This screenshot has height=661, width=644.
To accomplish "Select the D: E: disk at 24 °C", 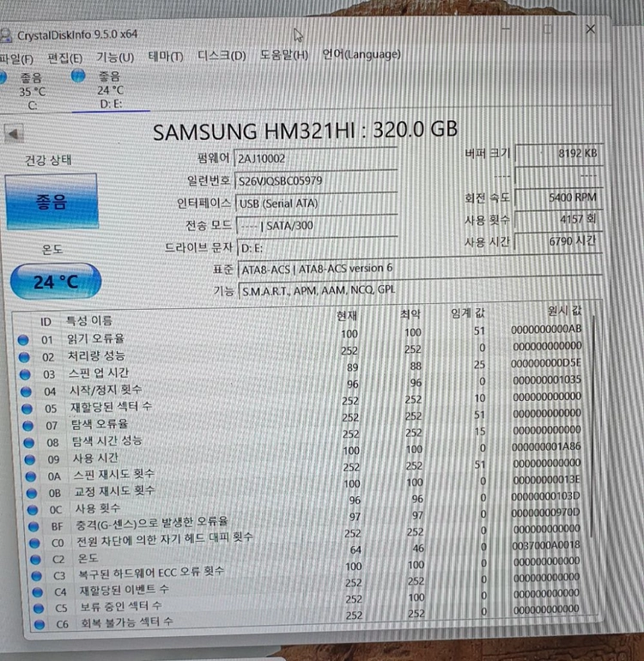I will (111, 90).
